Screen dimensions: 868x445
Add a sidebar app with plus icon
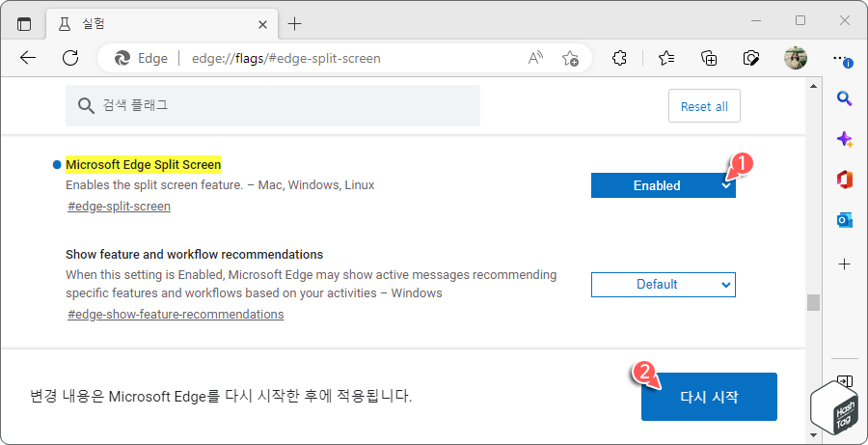[844, 264]
